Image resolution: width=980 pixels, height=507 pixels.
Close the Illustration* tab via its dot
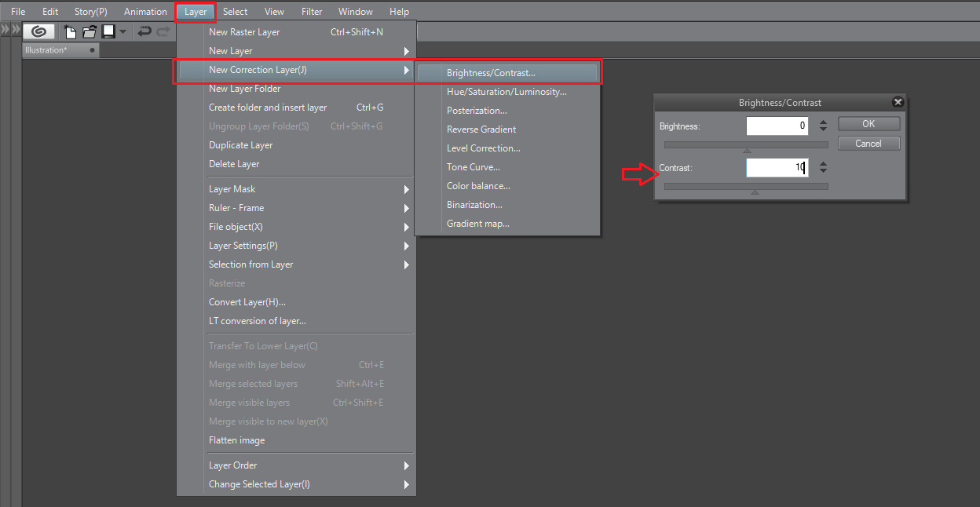(92, 50)
